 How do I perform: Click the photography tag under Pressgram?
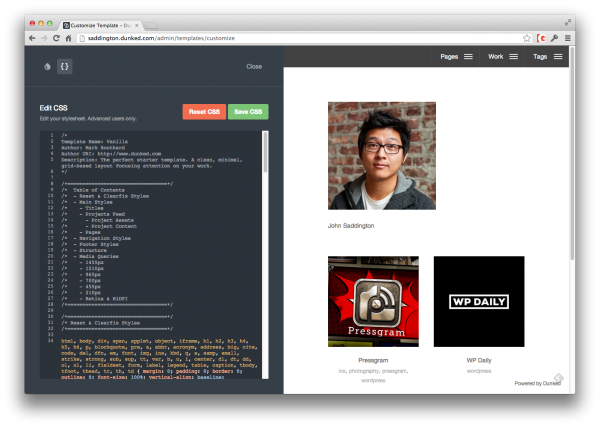click(x=364, y=371)
